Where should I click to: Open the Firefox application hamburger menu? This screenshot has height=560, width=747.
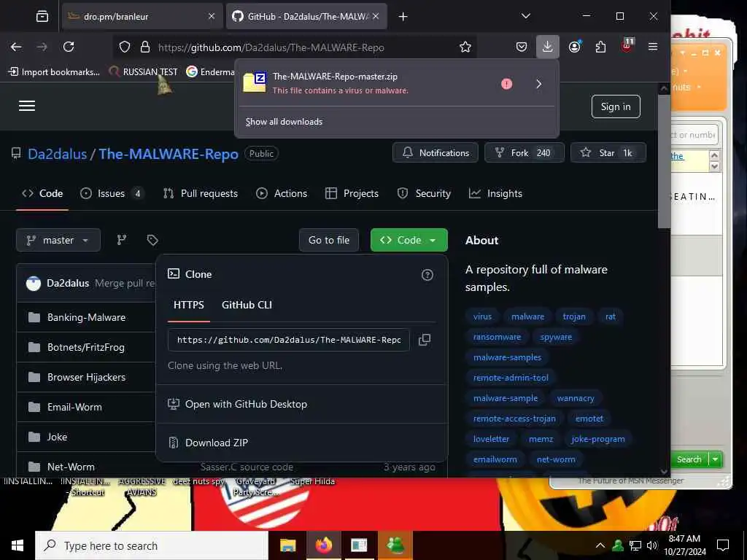(653, 47)
